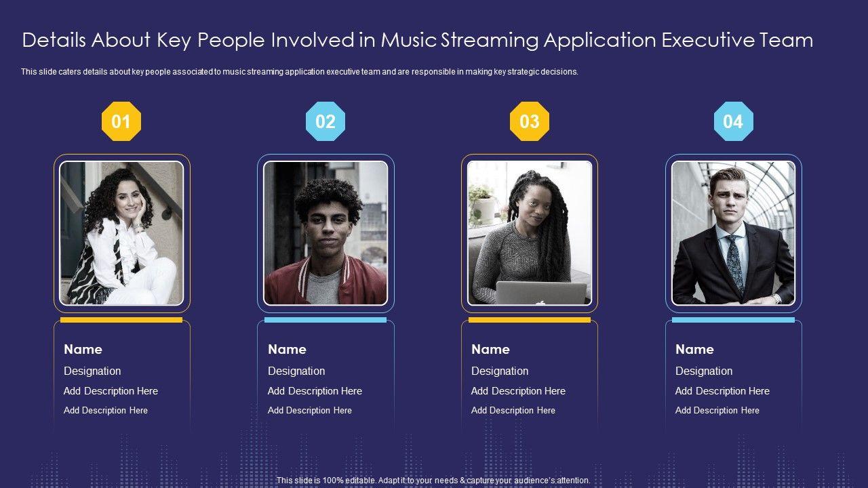Select the Designation text in the third card
Image resolution: width=868 pixels, height=488 pixels.
[x=500, y=371]
